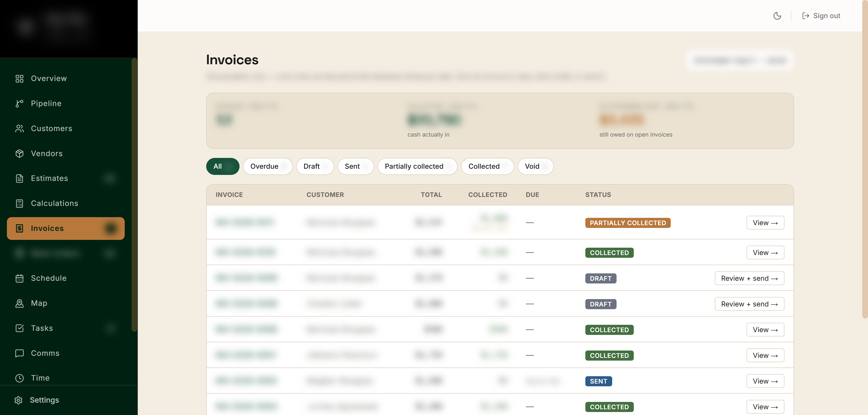Filter invoices by Overdue
Image resolution: width=868 pixels, height=415 pixels.
click(268, 166)
